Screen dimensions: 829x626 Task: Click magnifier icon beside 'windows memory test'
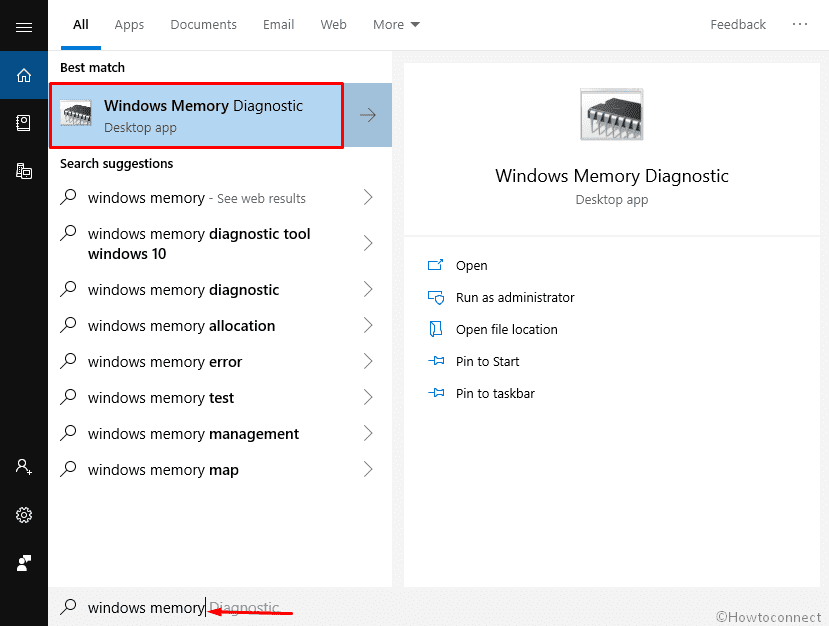(x=68, y=397)
